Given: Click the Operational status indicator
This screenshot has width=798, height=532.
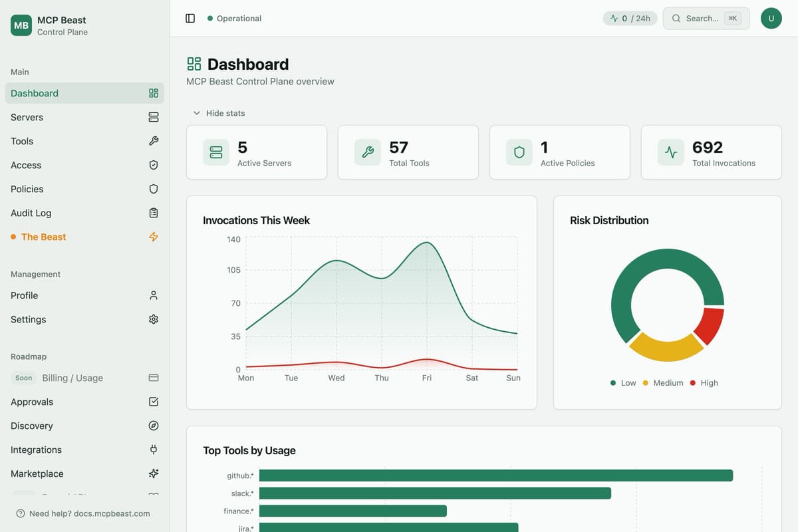Looking at the screenshot, I should [x=234, y=19].
